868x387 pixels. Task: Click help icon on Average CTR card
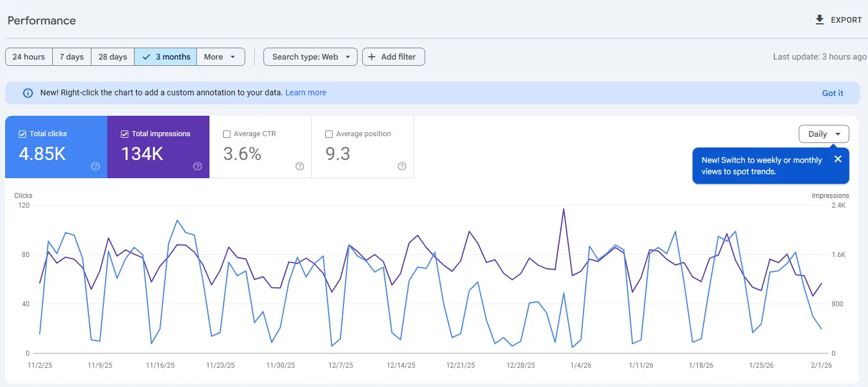[300, 166]
